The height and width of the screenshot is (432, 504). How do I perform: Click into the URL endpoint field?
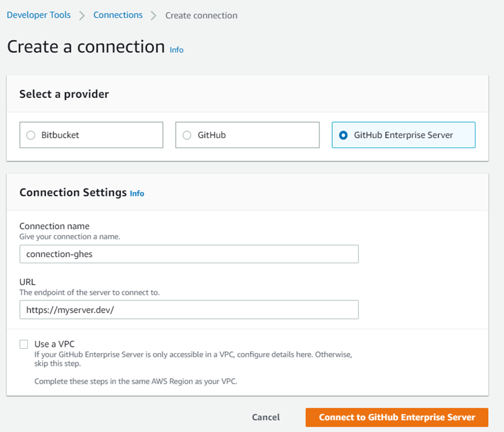tap(189, 310)
